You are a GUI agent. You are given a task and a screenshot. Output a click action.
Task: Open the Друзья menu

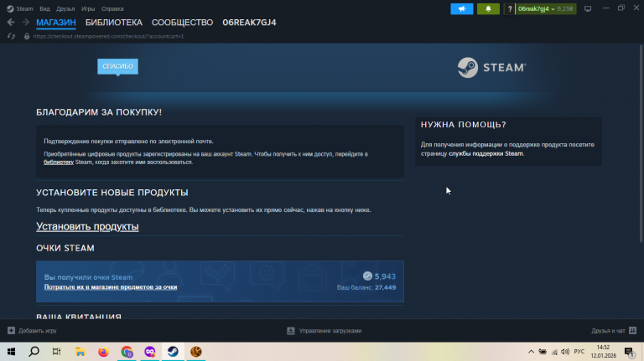[65, 8]
